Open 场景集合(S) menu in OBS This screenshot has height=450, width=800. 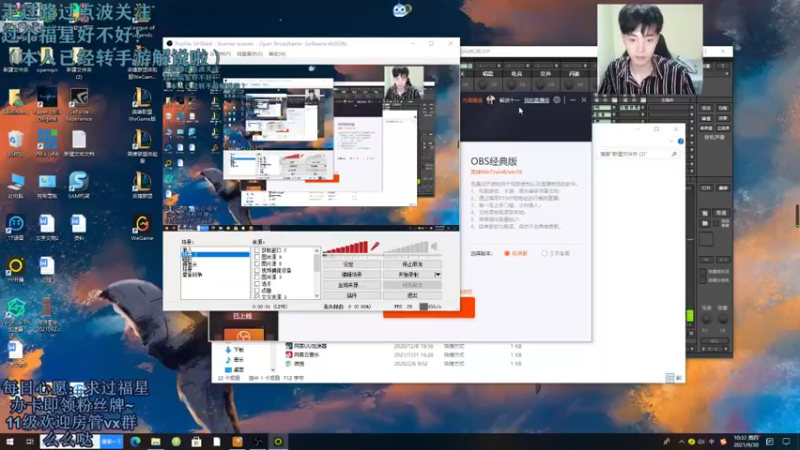(249, 54)
